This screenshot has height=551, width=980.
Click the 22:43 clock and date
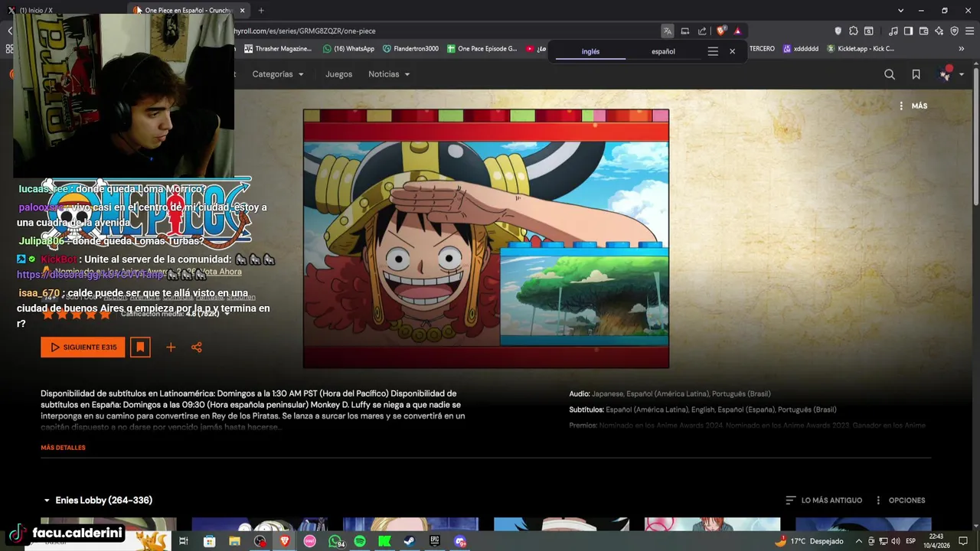click(x=936, y=541)
